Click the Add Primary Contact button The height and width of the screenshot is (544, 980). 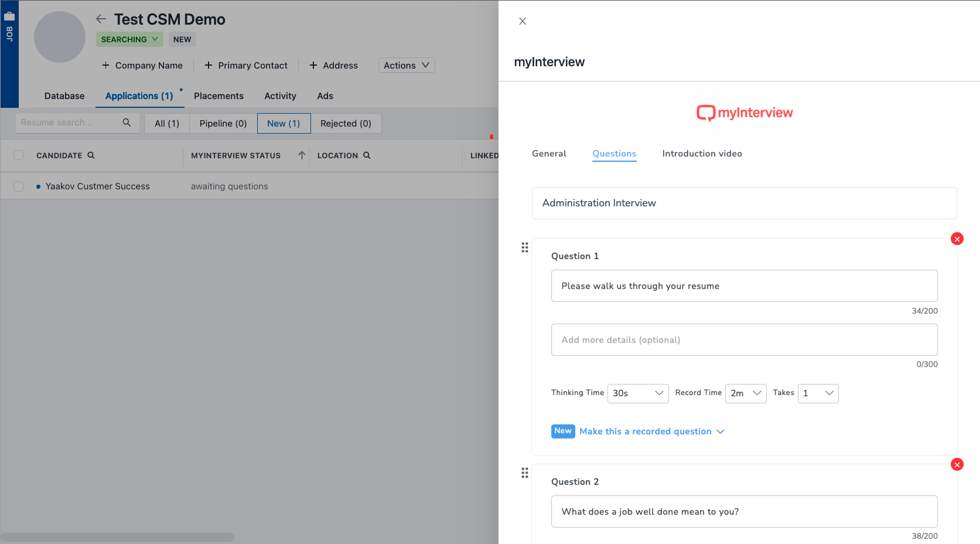tap(246, 66)
